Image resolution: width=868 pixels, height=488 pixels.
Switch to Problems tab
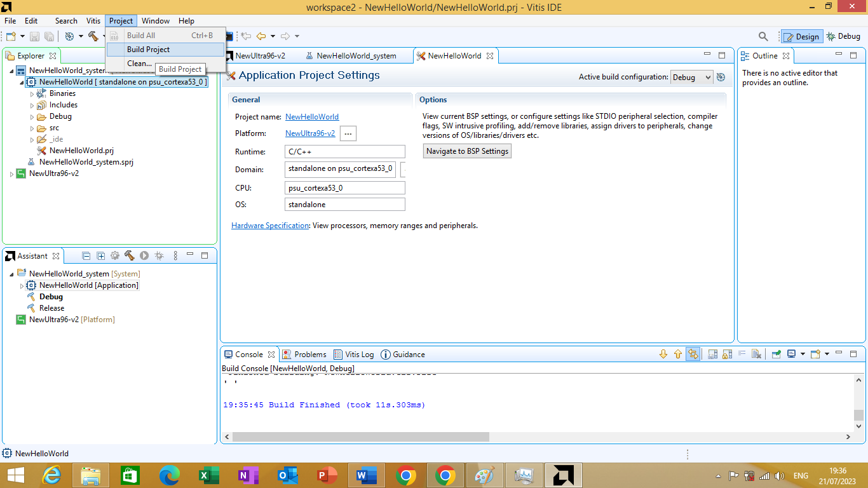(304, 355)
